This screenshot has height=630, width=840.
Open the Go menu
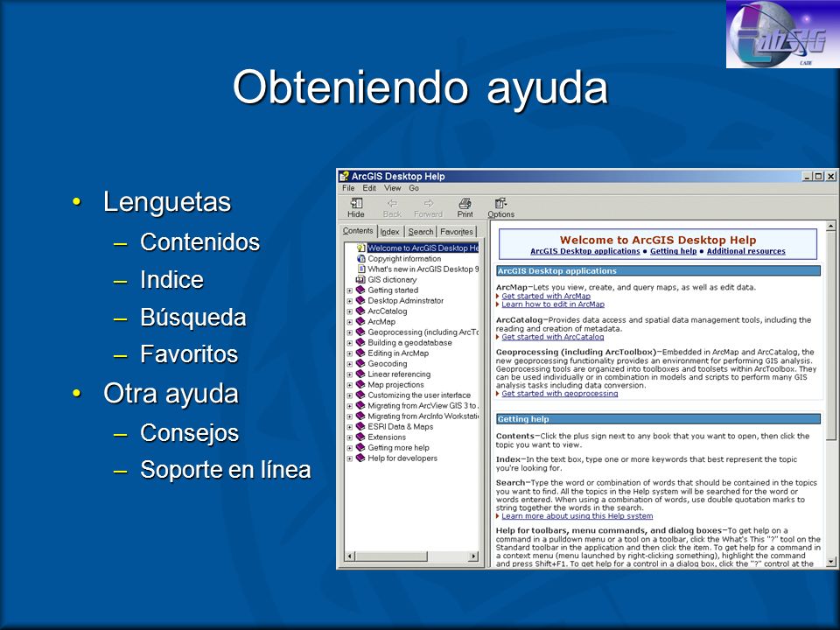click(414, 188)
